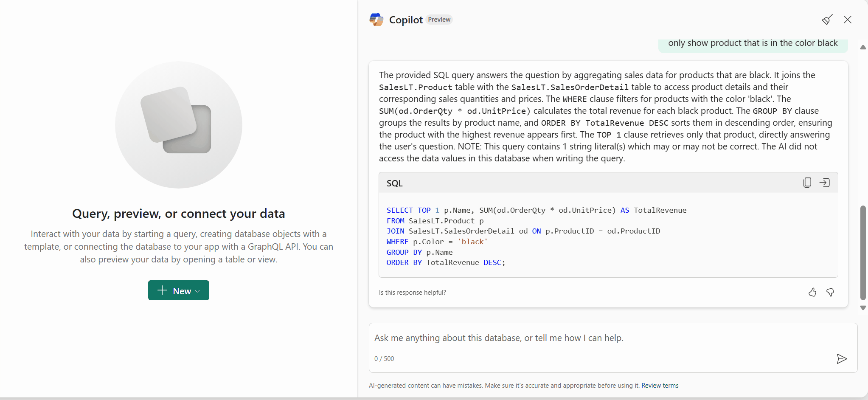Give the response a thumbs up
The image size is (868, 400).
(812, 292)
